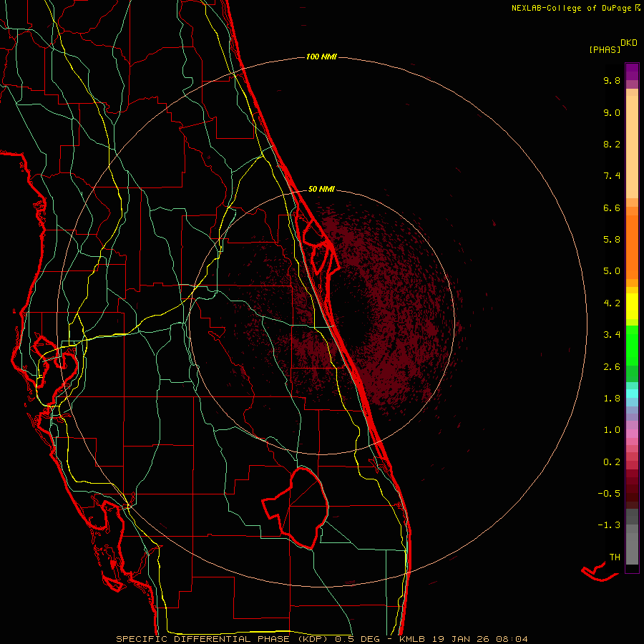644x644 pixels.
Task: Click the 9.8 value on color scale
Action: (x=612, y=80)
